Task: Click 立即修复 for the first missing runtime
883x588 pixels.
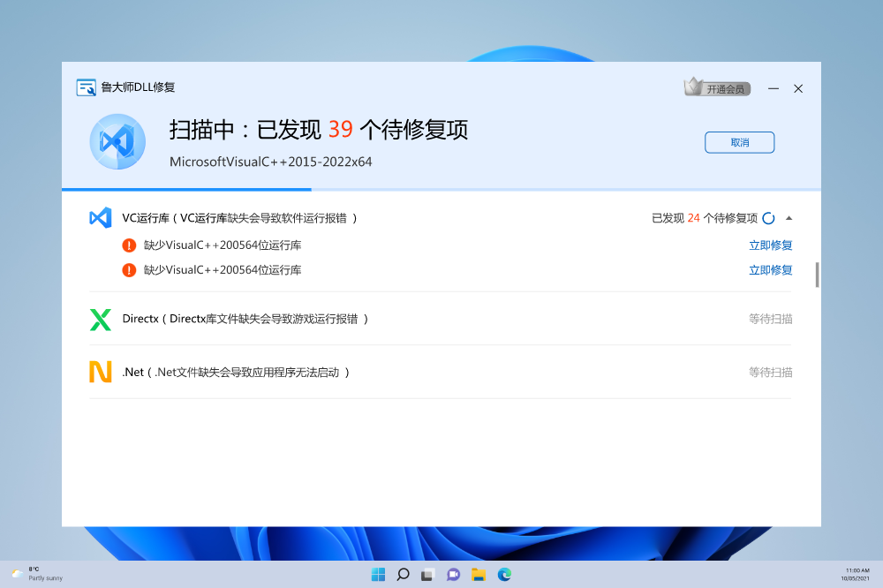Action: [x=770, y=245]
